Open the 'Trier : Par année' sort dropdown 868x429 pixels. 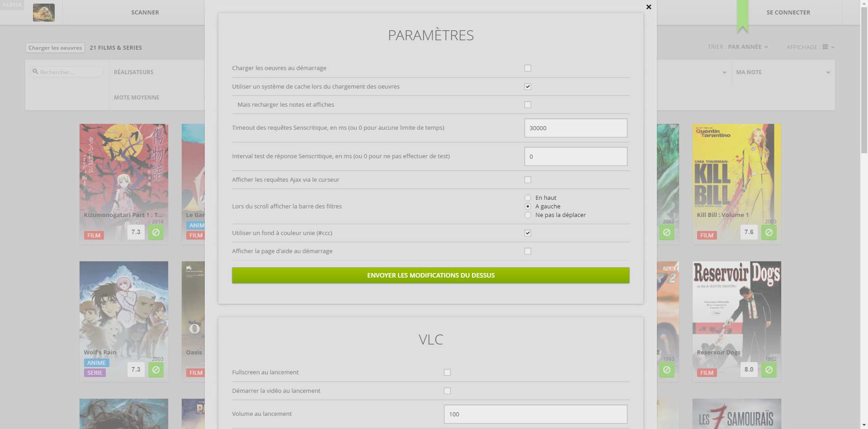738,47
